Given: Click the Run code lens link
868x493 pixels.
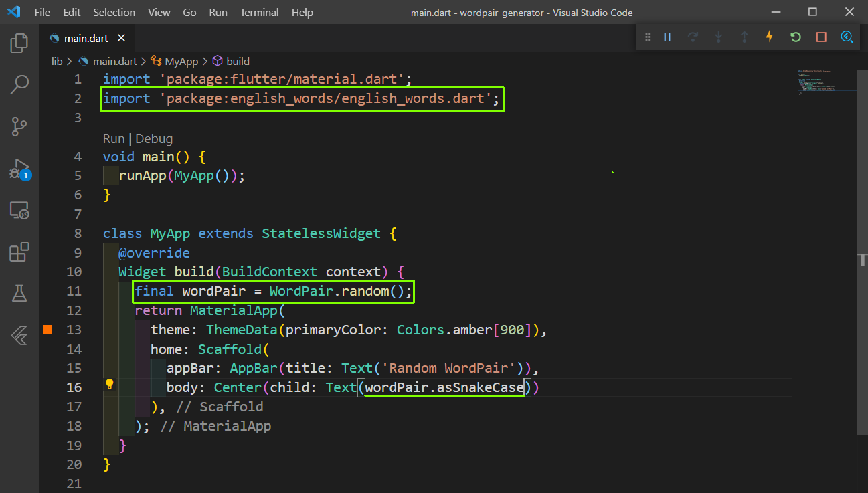Looking at the screenshot, I should (113, 138).
